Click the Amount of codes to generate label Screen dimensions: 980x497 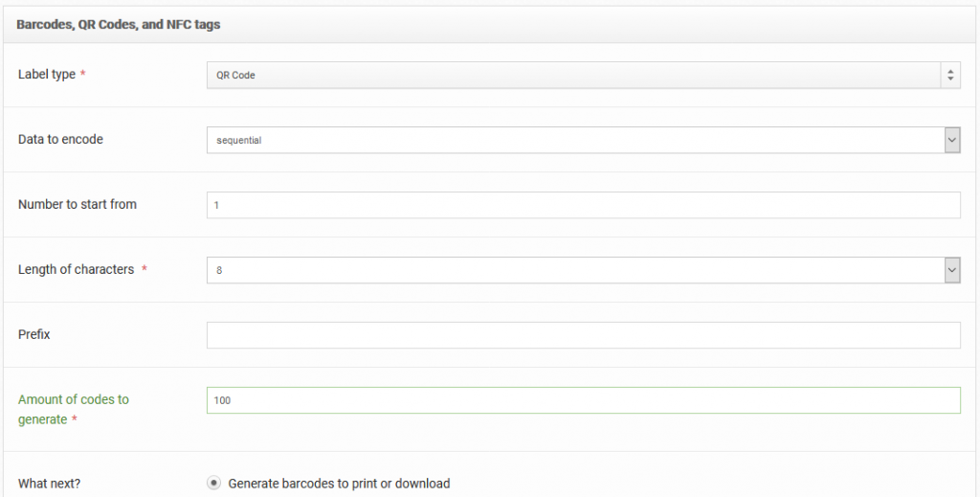pyautogui.click(x=74, y=410)
